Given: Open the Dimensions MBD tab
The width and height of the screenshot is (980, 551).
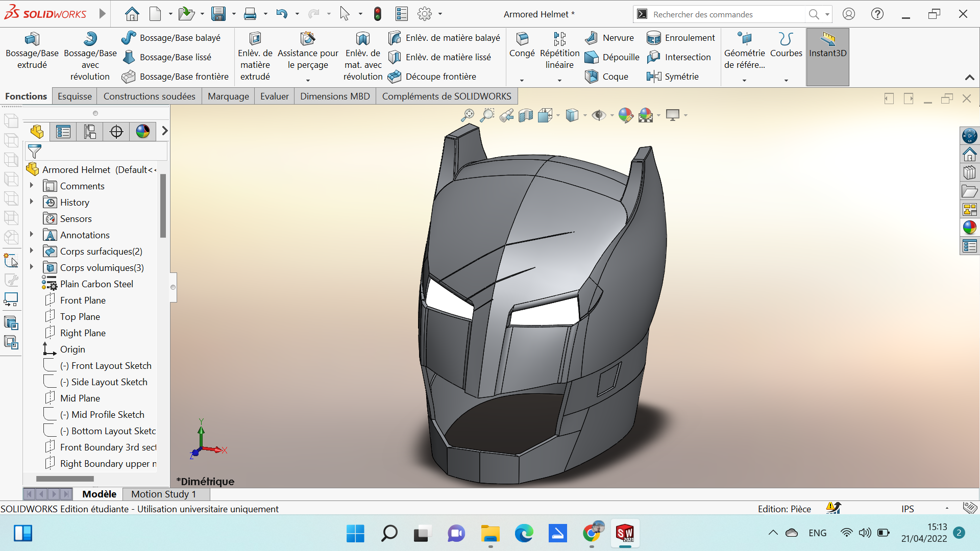Looking at the screenshot, I should click(x=335, y=96).
